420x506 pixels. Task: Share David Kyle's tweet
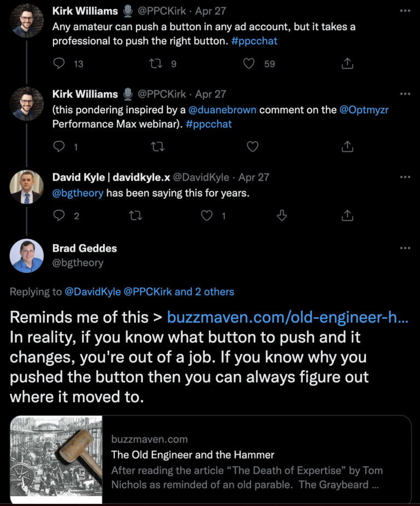click(347, 216)
